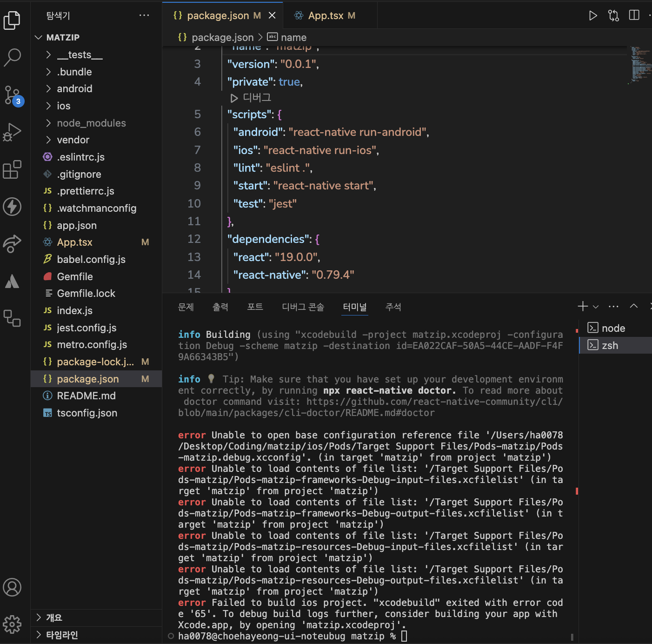This screenshot has width=652, height=644.
Task: Open the Manage gear icon
Action: tap(12, 624)
